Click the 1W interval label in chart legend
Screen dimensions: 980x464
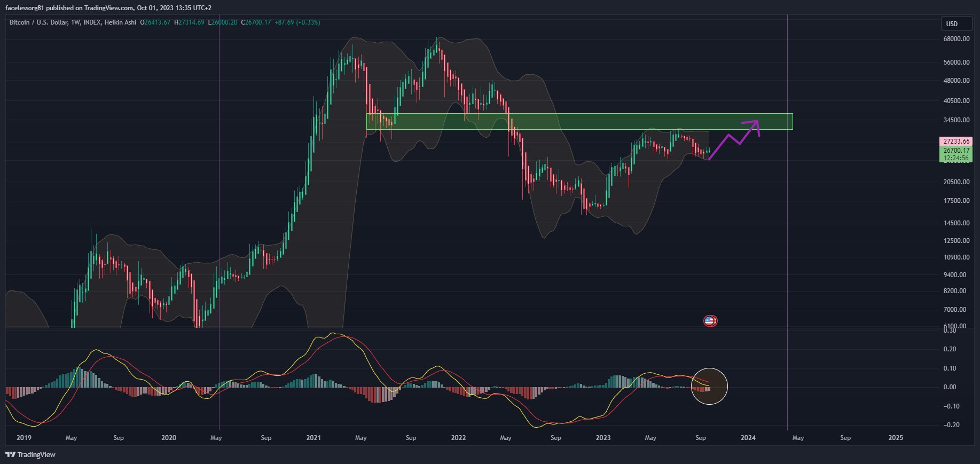tap(75, 22)
